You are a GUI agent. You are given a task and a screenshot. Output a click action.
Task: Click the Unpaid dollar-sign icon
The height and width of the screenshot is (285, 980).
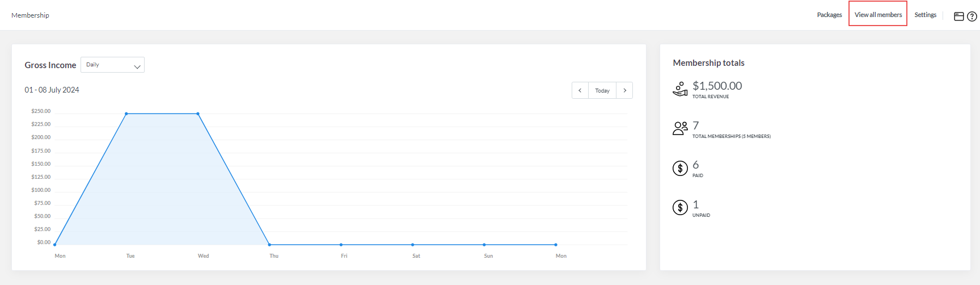click(x=680, y=208)
